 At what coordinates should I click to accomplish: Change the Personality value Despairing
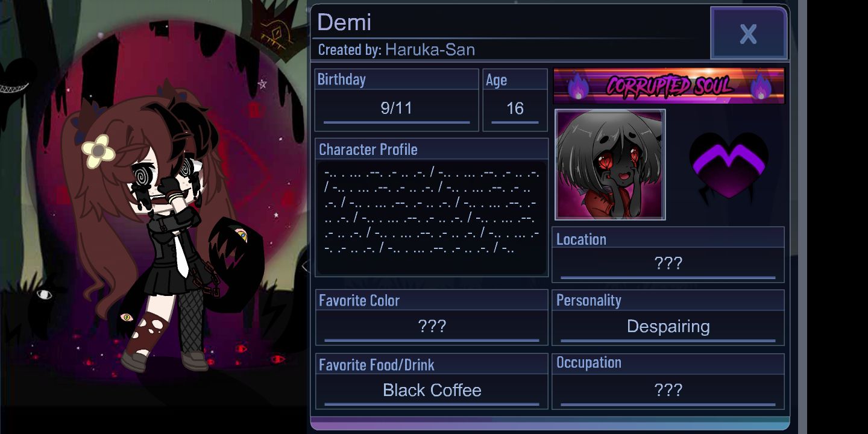click(x=668, y=327)
